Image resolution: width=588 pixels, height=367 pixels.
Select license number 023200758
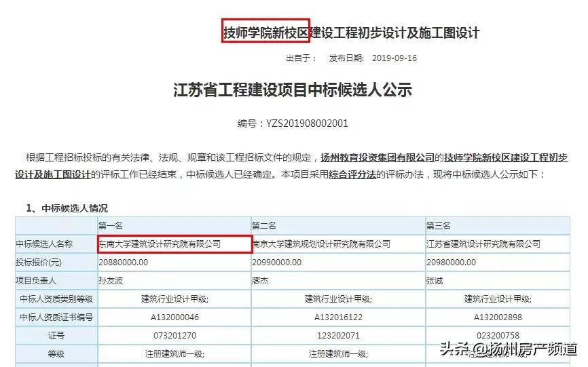(x=498, y=336)
